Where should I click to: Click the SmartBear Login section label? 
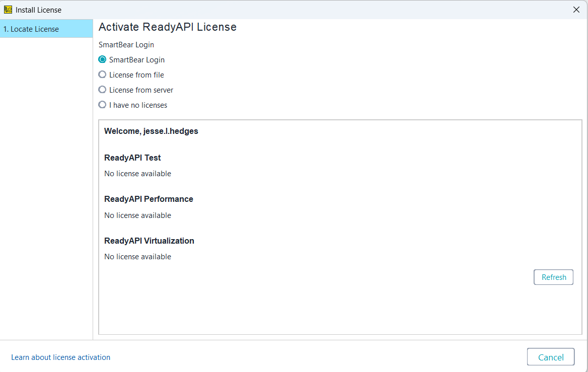[x=126, y=44]
